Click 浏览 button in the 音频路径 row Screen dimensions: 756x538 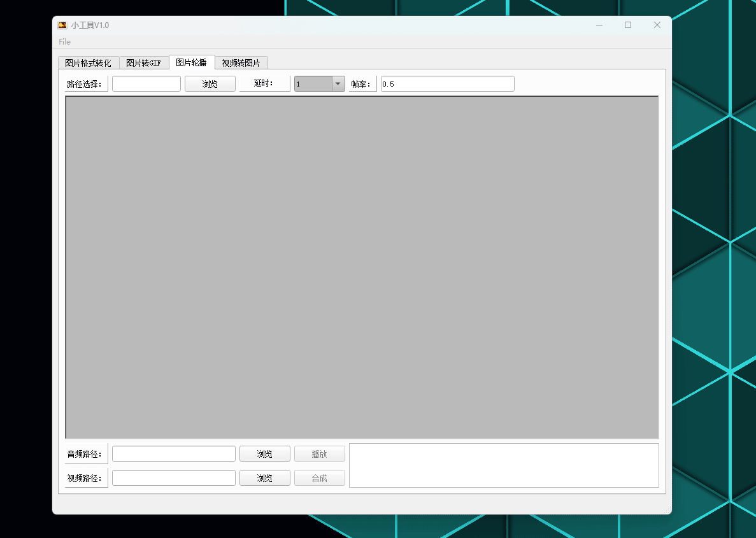tap(265, 453)
